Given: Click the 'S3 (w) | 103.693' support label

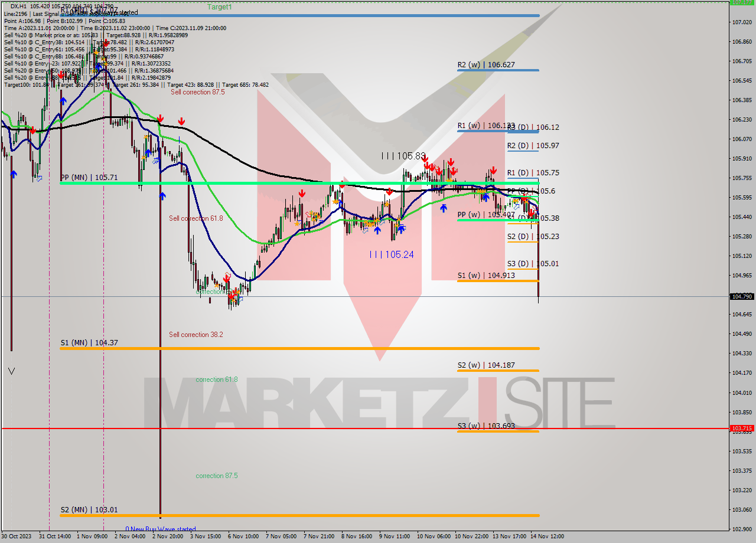Looking at the screenshot, I should pyautogui.click(x=486, y=426).
